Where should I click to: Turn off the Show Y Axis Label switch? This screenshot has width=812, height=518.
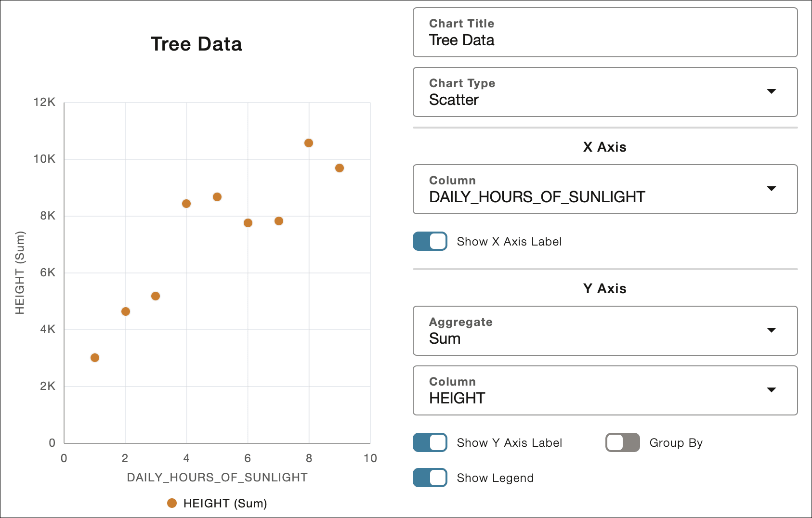tap(429, 442)
